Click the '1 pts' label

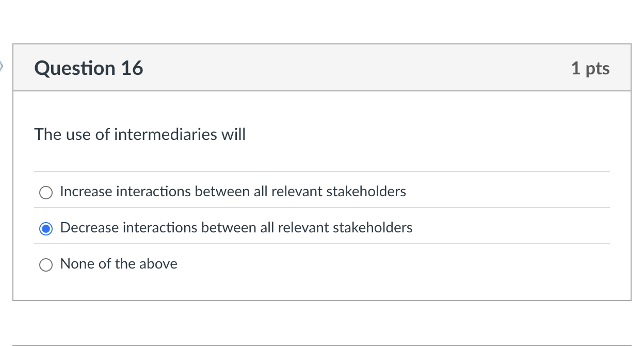(590, 68)
